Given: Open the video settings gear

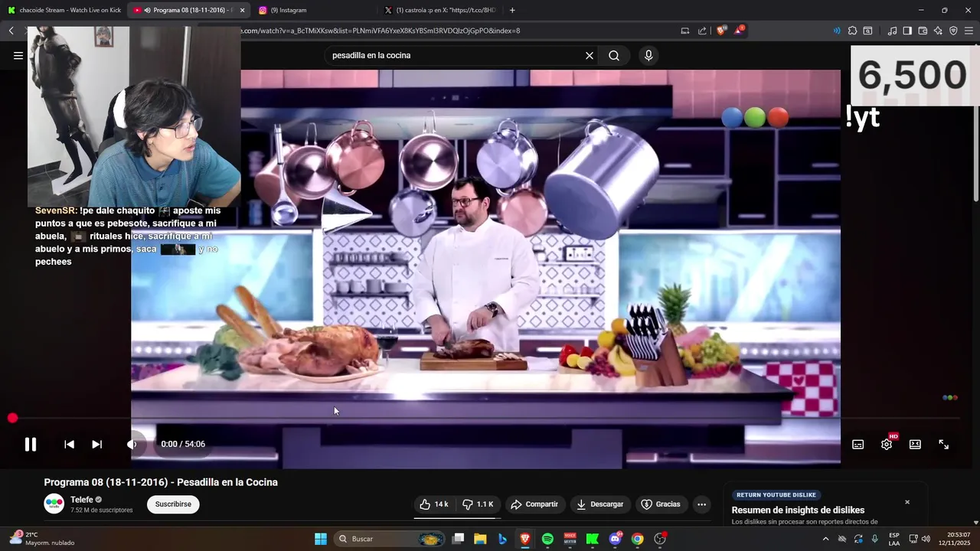Looking at the screenshot, I should click(x=887, y=444).
